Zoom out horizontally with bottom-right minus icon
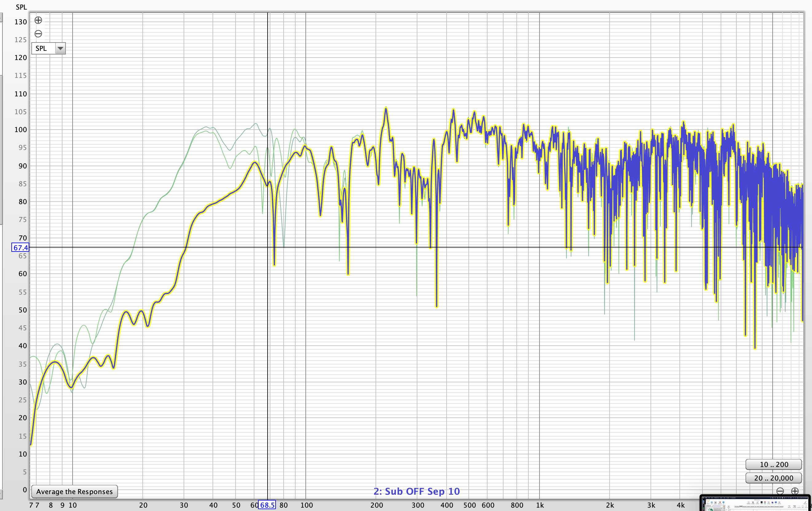The height and width of the screenshot is (511, 812). tap(780, 491)
